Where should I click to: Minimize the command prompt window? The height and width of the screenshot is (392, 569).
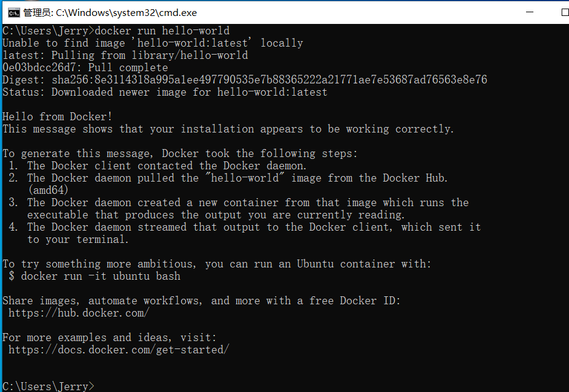530,12
